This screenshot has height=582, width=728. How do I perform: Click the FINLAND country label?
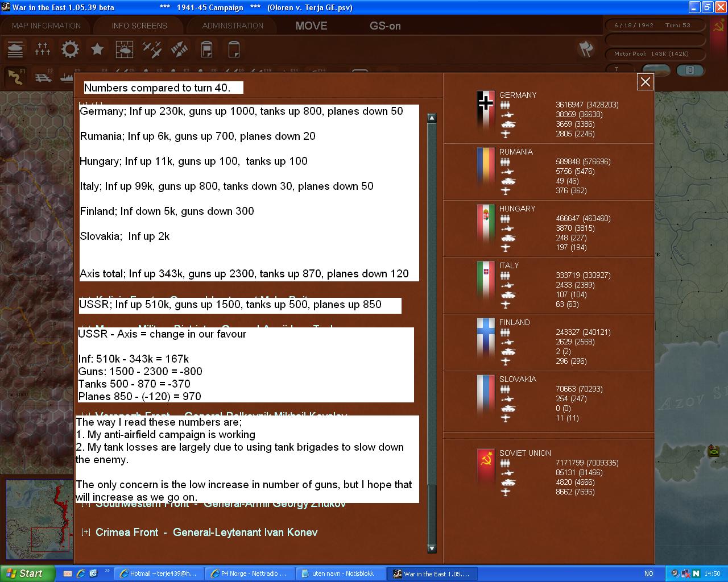click(x=514, y=322)
